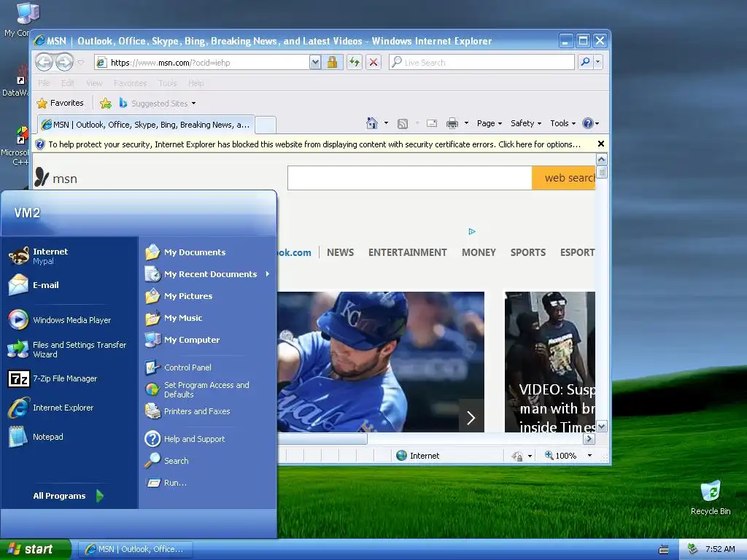Open Notepad from Start menu
Viewport: 747px width, 560px height.
click(x=36, y=437)
